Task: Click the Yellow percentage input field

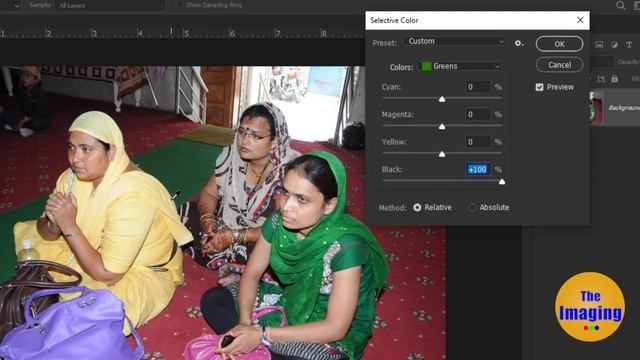Action: (x=478, y=142)
